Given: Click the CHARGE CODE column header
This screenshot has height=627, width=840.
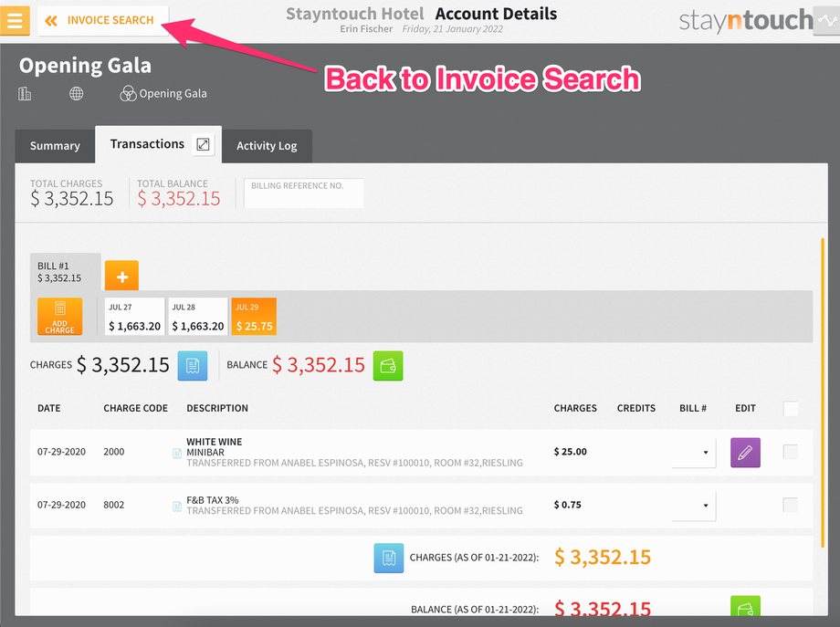Looking at the screenshot, I should 135,408.
